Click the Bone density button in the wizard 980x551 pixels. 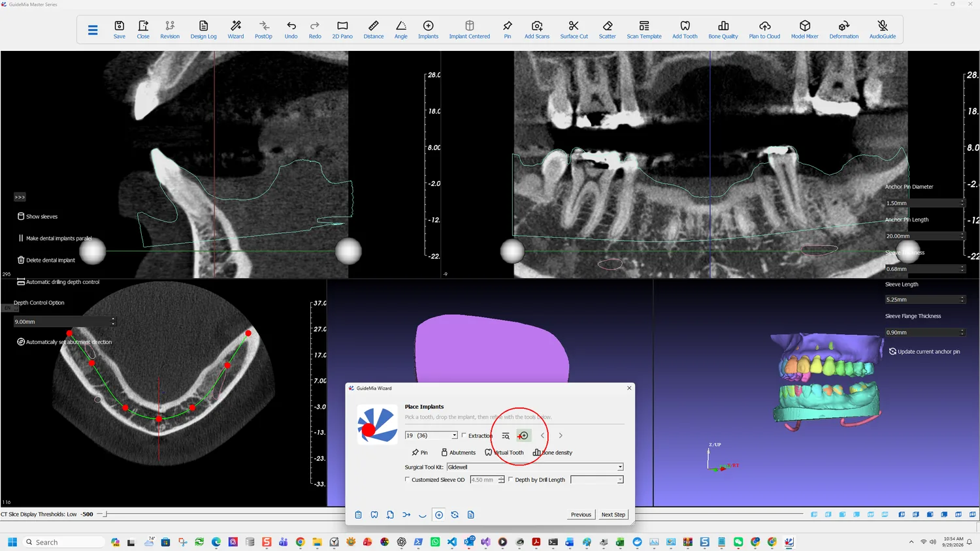tap(553, 452)
